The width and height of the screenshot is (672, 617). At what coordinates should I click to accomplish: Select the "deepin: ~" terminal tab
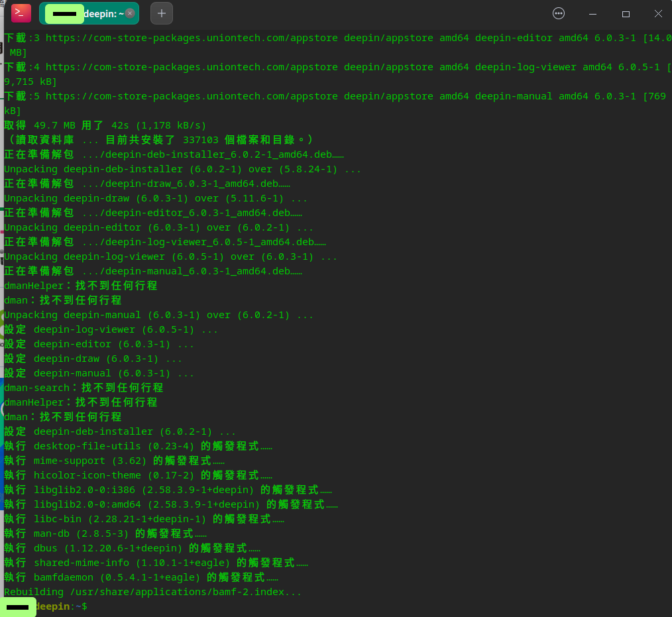click(x=99, y=13)
